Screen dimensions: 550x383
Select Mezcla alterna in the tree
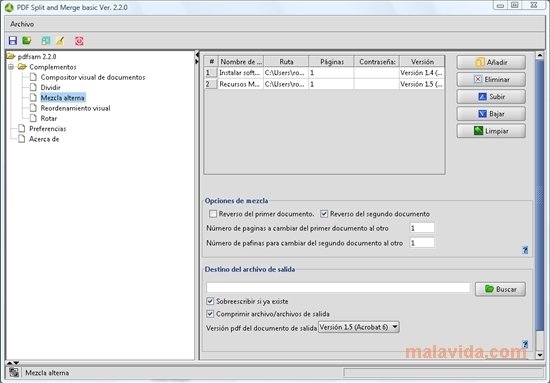click(x=63, y=98)
